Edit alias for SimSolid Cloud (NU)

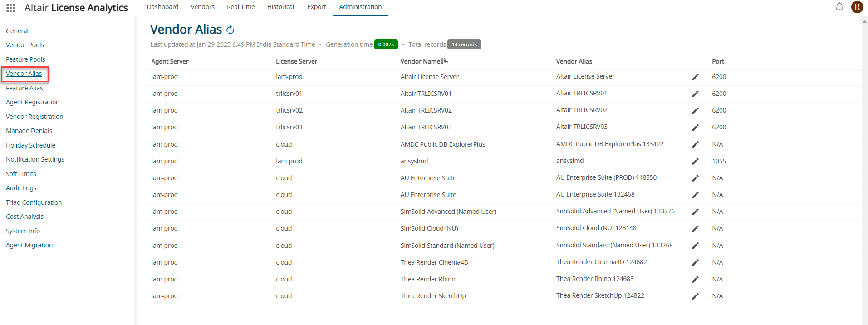tap(695, 229)
